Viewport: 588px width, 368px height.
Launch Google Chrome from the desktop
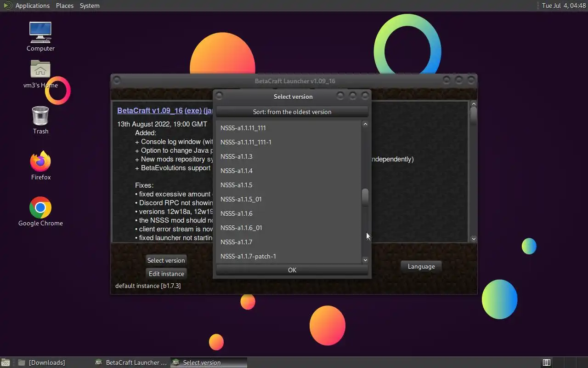[40, 212]
